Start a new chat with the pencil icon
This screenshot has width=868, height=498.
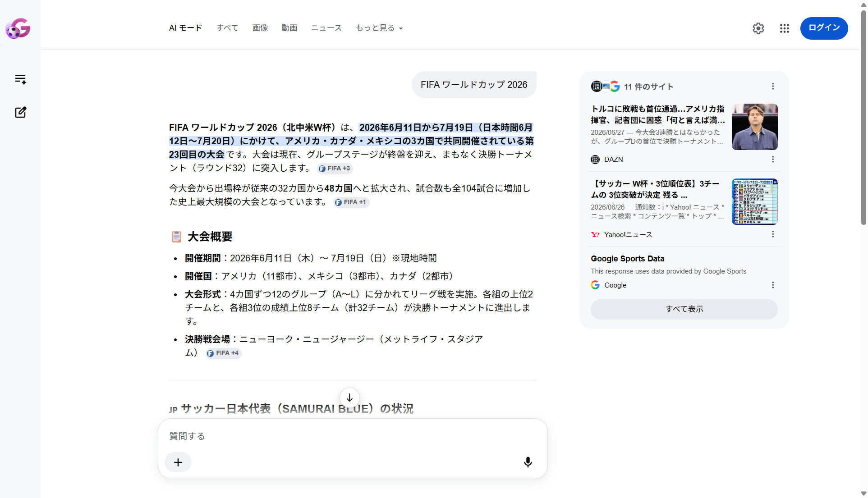click(20, 112)
